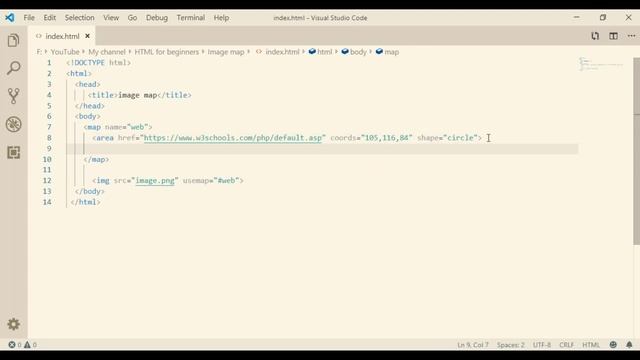Open notifications bell in status bar
Screen dimensions: 640x360
629,344
